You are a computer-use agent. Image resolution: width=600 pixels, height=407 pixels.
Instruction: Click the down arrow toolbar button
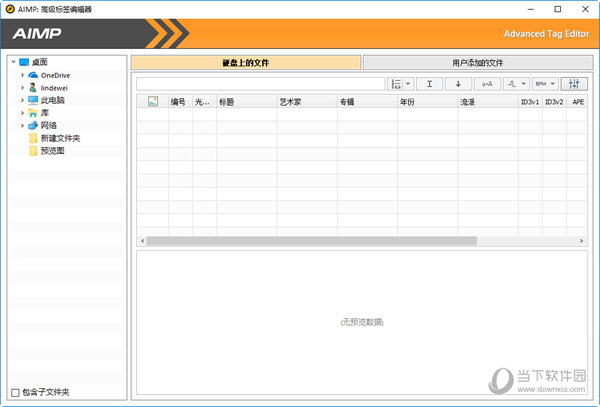(x=458, y=84)
